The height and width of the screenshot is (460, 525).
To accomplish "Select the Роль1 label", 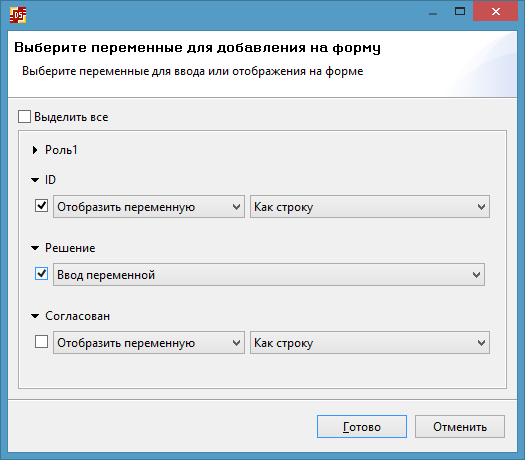I will 61,150.
